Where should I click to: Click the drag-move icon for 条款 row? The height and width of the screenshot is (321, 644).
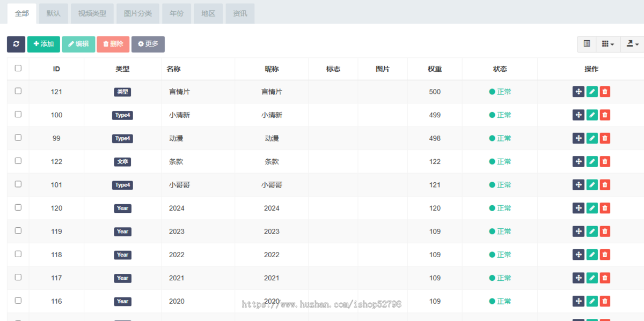pyautogui.click(x=579, y=161)
